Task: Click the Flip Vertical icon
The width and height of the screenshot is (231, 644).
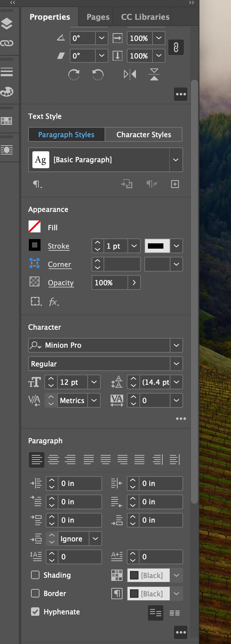Action: click(154, 74)
